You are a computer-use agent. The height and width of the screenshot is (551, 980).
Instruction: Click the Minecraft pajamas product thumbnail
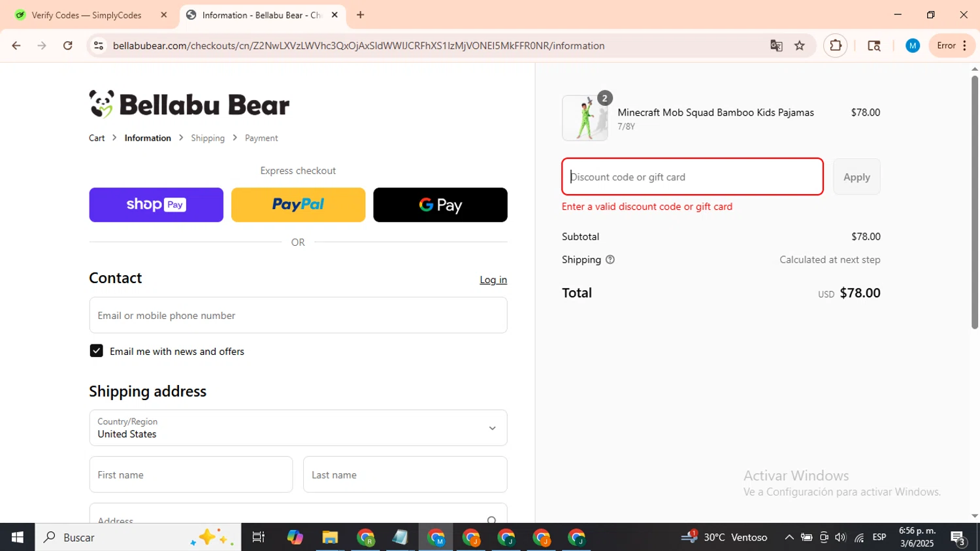tap(585, 118)
